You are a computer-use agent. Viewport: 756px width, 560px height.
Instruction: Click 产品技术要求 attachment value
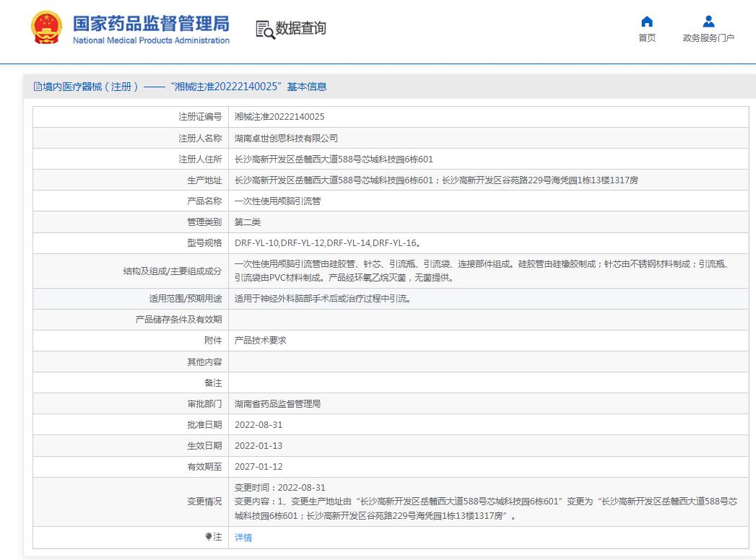pos(261,341)
